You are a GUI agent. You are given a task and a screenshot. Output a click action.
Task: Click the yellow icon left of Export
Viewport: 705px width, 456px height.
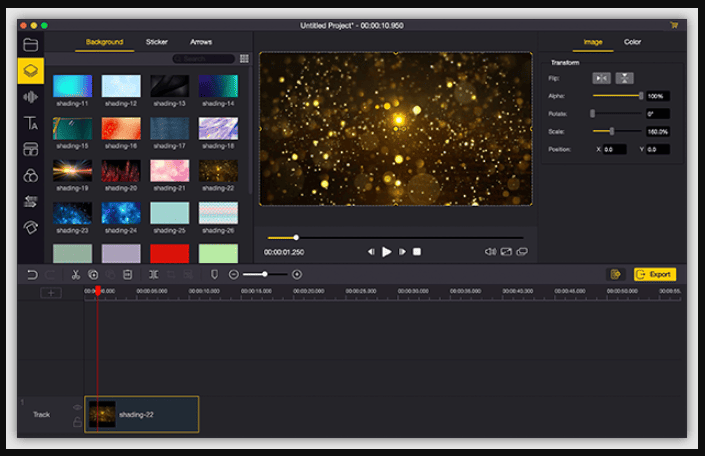[616, 274]
